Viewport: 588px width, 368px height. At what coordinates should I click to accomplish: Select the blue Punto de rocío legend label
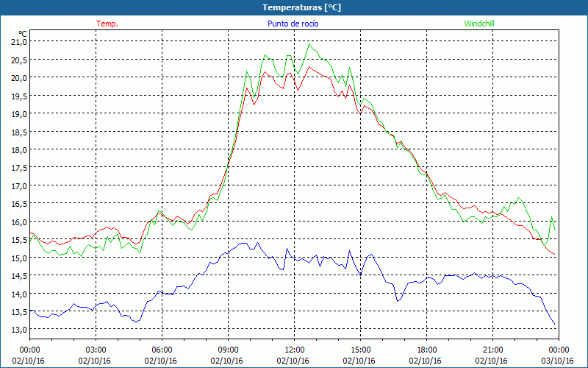293,24
